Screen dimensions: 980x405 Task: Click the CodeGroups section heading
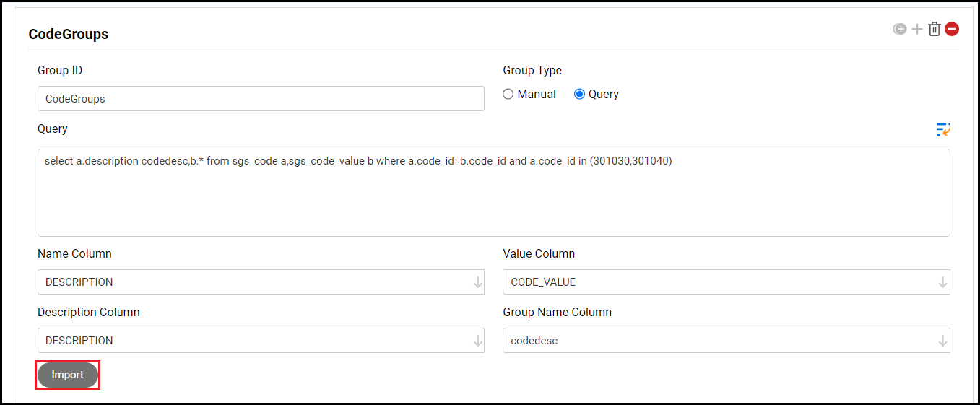click(x=69, y=34)
